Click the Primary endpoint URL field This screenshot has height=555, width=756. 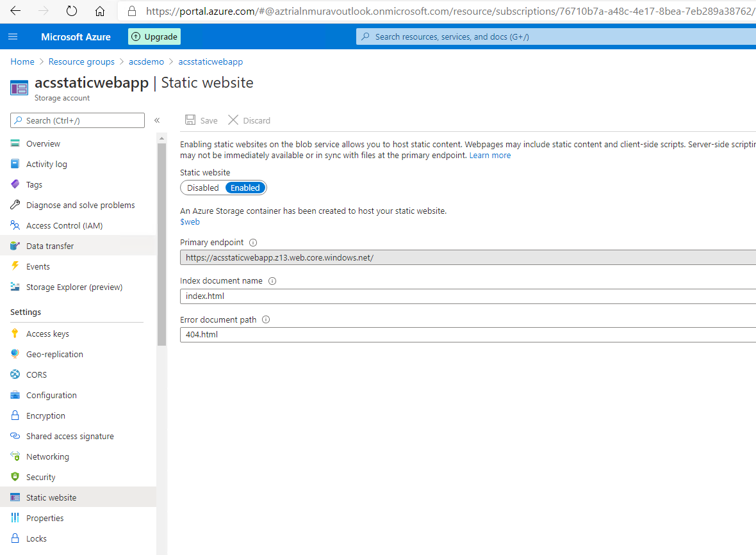(468, 258)
